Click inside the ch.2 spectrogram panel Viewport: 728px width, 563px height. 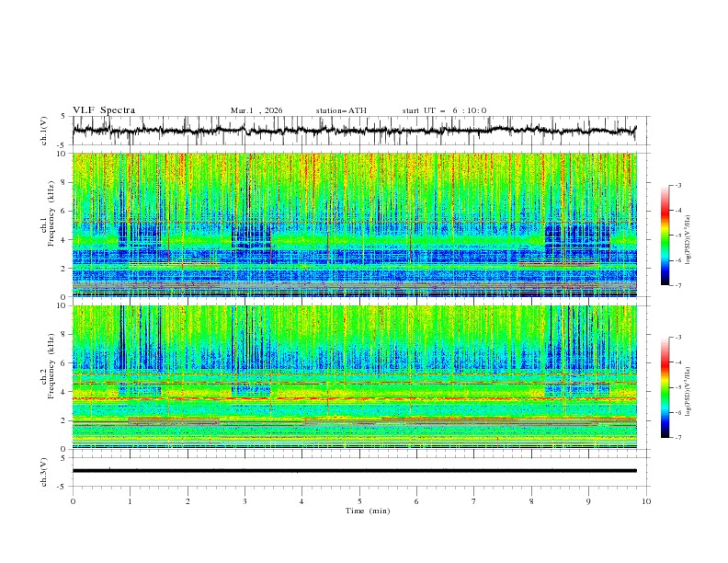pyautogui.click(x=354, y=377)
